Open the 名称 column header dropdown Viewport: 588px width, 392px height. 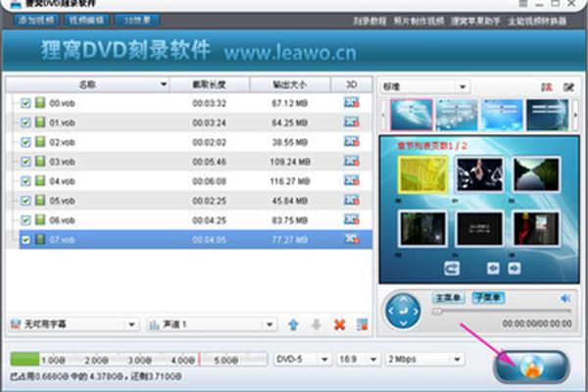point(164,84)
